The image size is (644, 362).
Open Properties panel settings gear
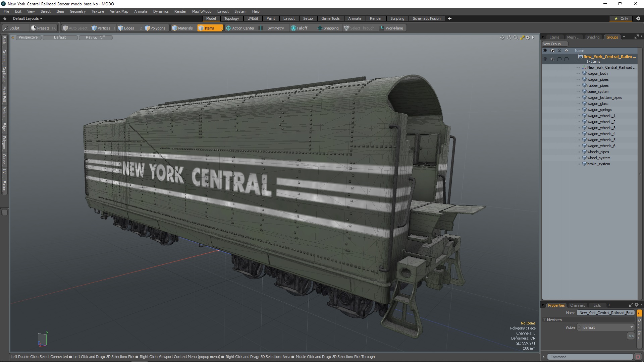click(x=636, y=305)
